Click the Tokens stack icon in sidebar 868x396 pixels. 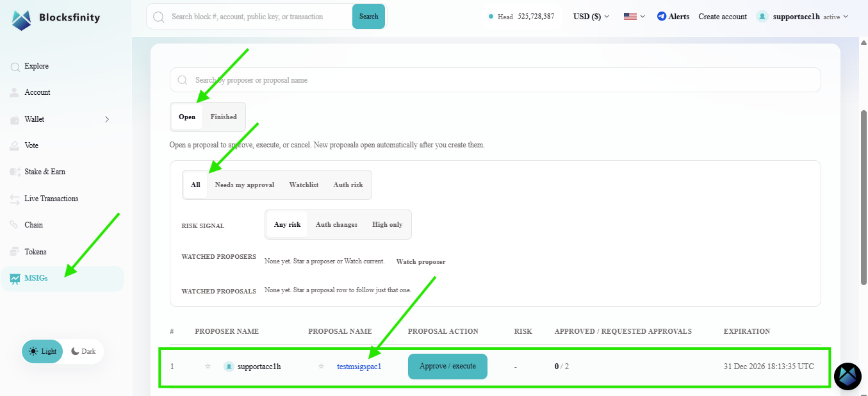tap(15, 252)
